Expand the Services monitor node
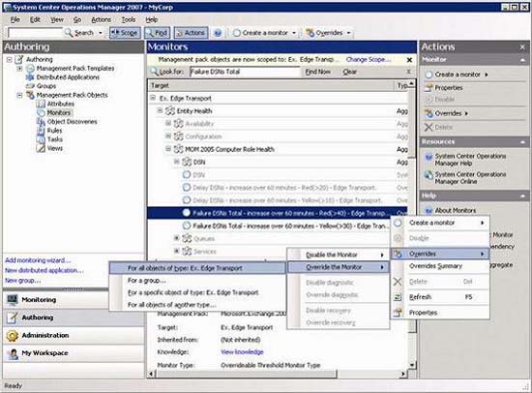The width and height of the screenshot is (532, 393). (176, 251)
